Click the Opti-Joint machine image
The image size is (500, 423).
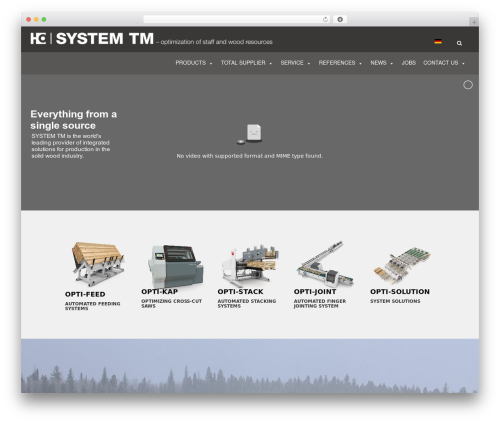coord(325,264)
